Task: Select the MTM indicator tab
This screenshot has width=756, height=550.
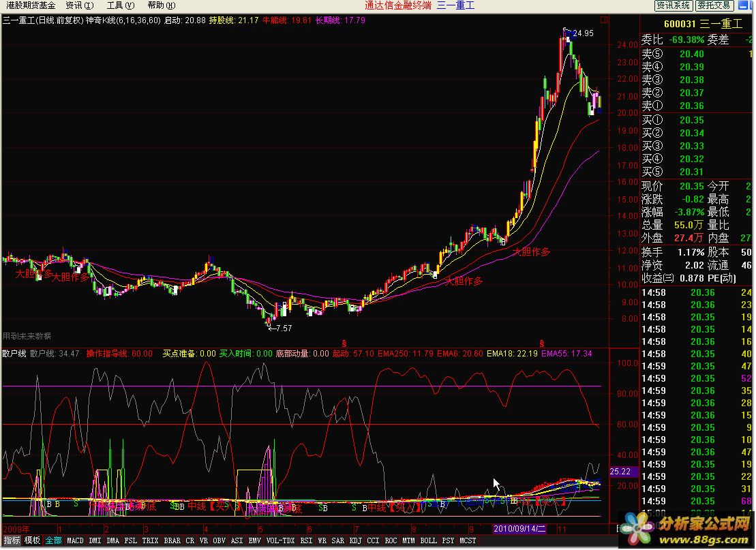Action: tap(408, 541)
